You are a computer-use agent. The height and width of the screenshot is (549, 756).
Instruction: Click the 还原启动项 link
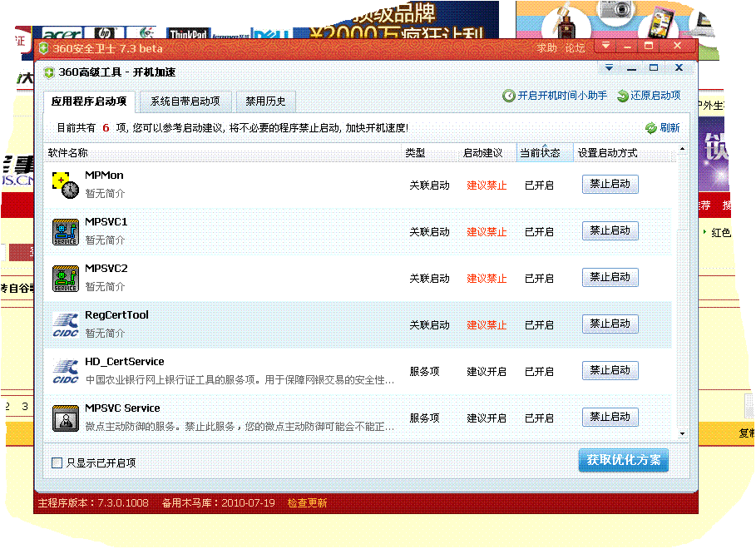pyautogui.click(x=655, y=96)
